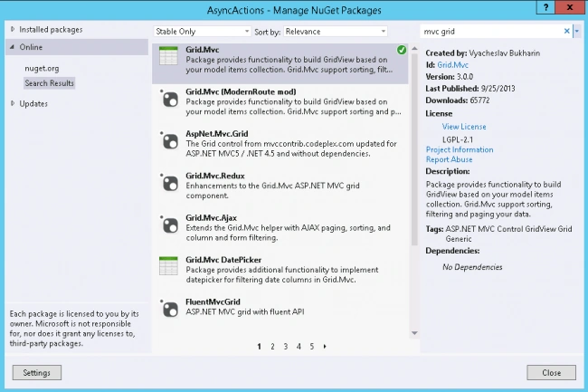Click the Last Published 9/25/2013 text
The image size is (588, 392).
[x=470, y=89]
